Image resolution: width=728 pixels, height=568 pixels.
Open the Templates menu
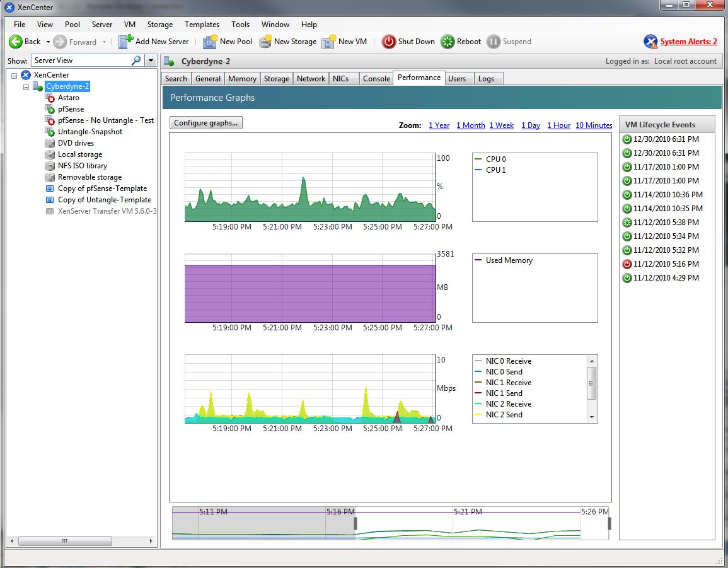[x=202, y=24]
